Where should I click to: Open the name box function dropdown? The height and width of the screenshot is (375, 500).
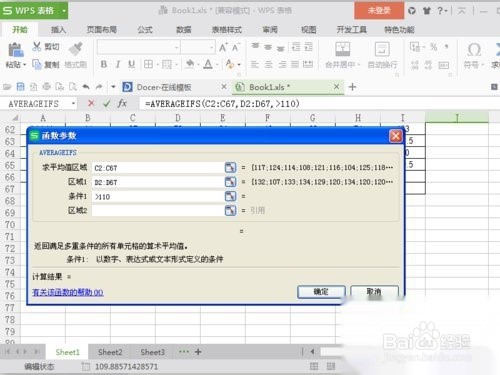pos(73,104)
